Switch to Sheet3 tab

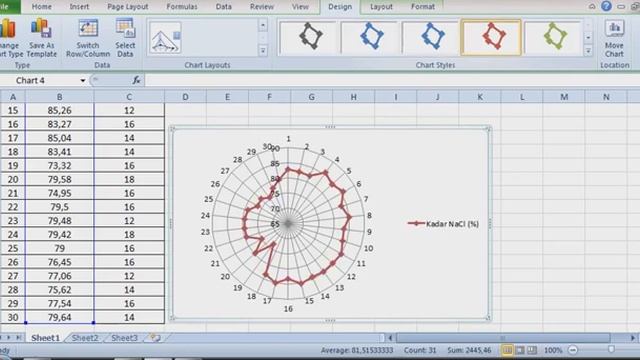pyautogui.click(x=124, y=338)
